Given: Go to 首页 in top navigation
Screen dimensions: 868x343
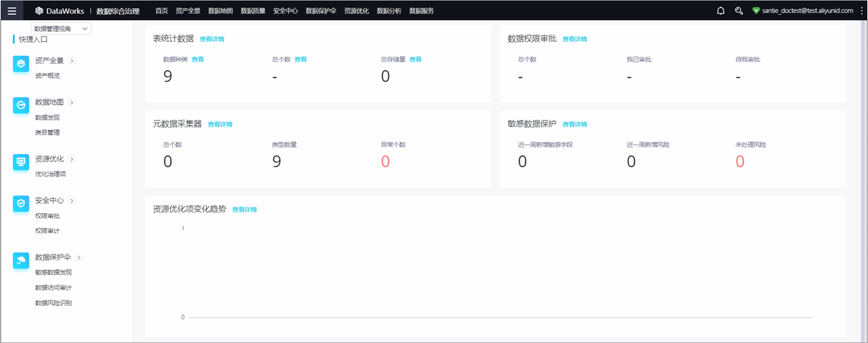Looking at the screenshot, I should tap(161, 11).
